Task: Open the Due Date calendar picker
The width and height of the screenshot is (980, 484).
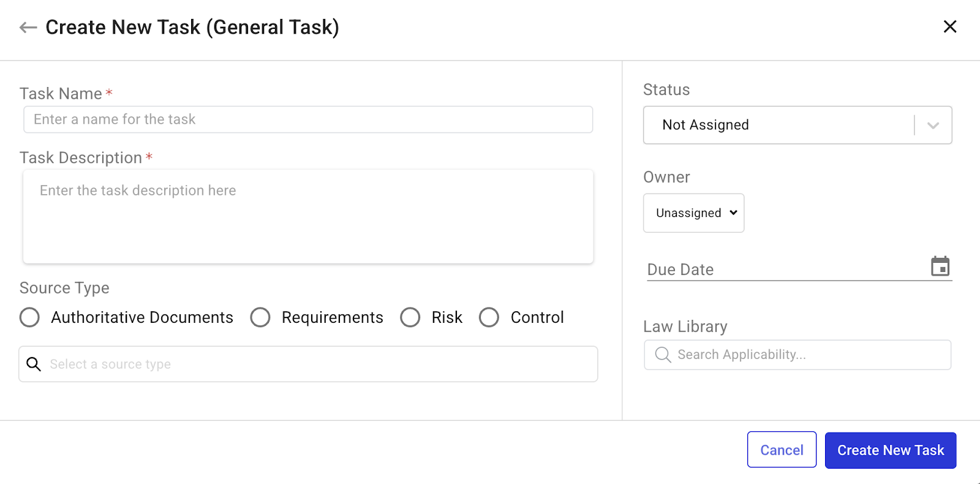Action: pos(940,267)
